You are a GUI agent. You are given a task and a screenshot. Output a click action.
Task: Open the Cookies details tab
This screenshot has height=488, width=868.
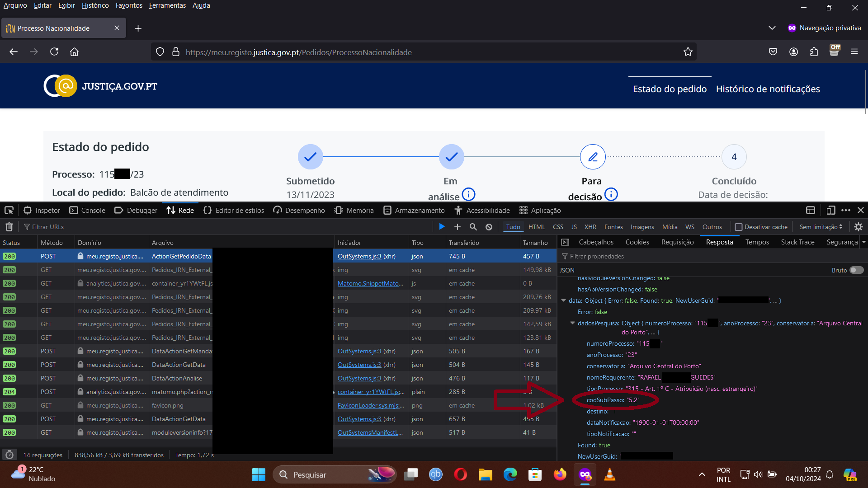(637, 243)
